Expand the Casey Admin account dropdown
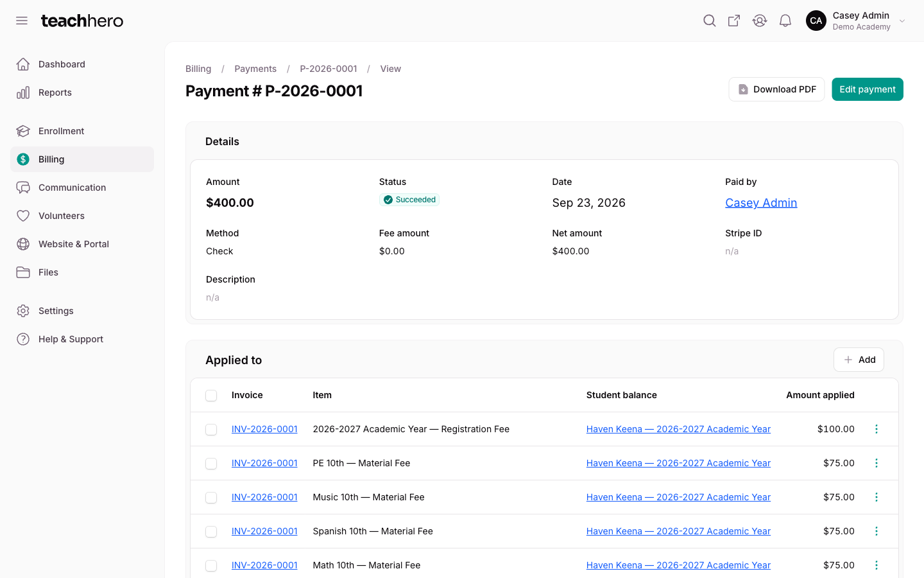This screenshot has height=578, width=924. click(902, 21)
